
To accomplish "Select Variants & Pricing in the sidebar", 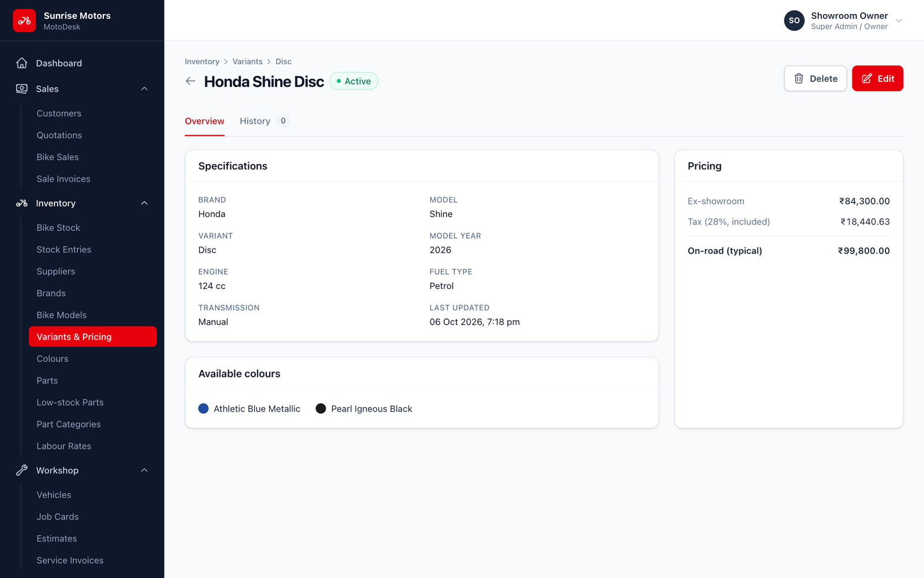I will 92,337.
